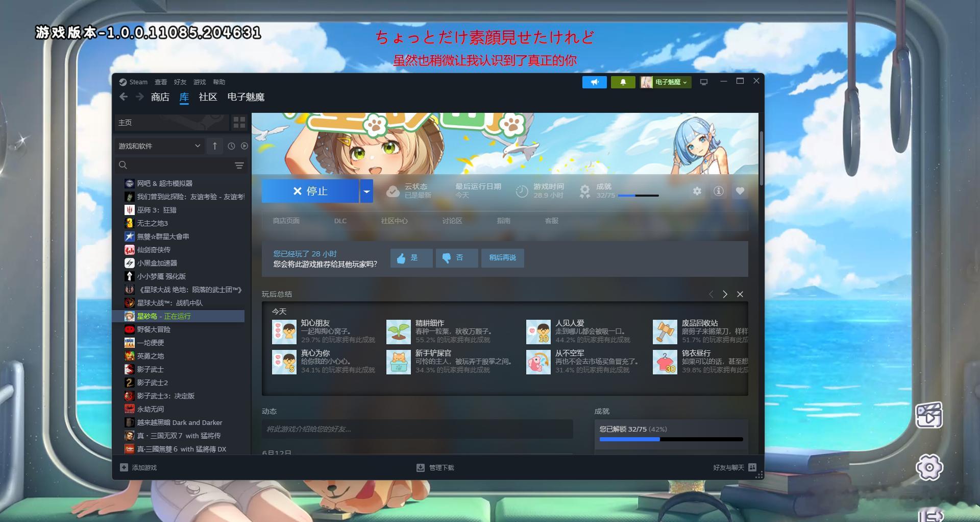This screenshot has width=980, height=522.
Task: Go to library 主页
Action: pos(171,123)
